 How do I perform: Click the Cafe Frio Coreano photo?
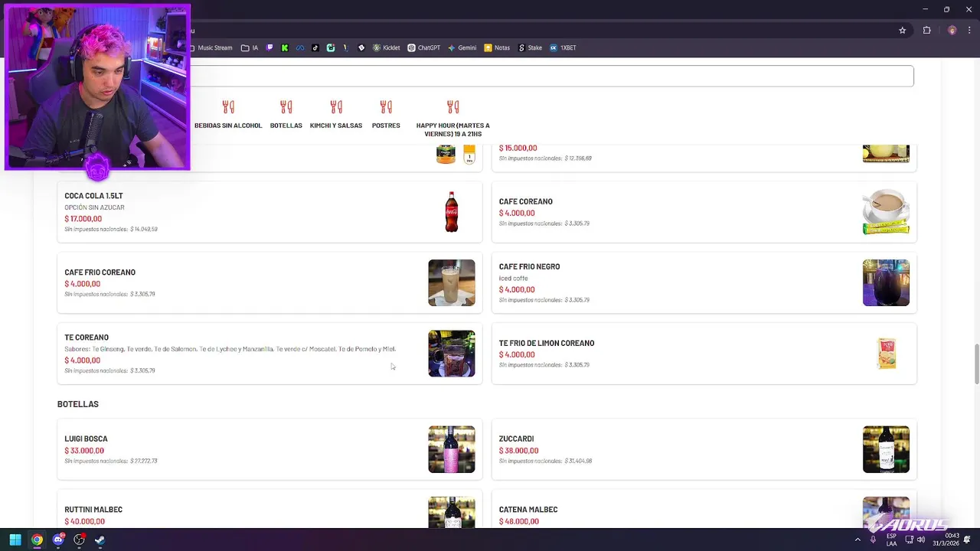[x=452, y=282]
